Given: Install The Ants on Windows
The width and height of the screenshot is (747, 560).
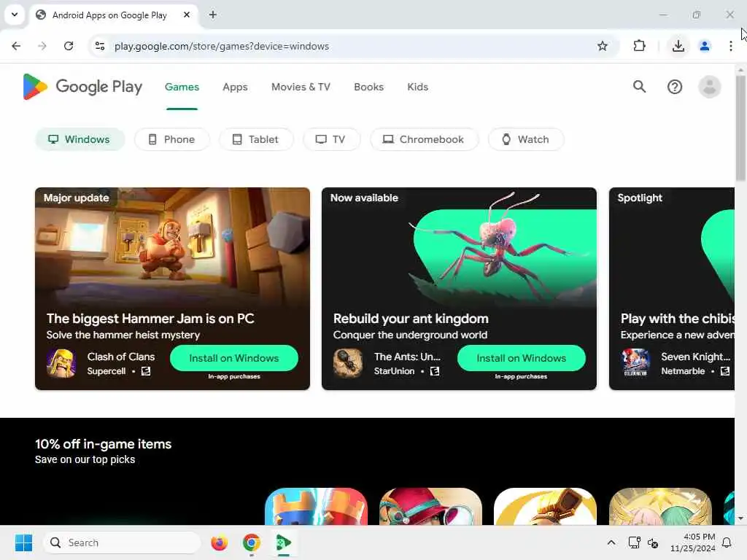Looking at the screenshot, I should point(521,358).
